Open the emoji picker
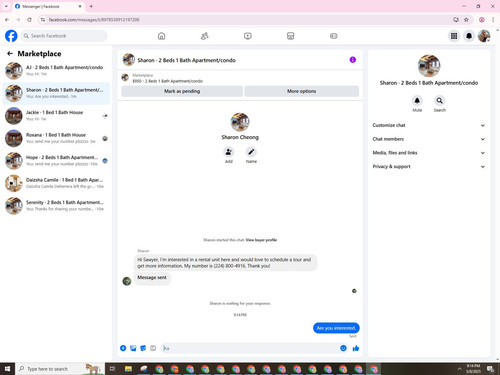 click(343, 348)
